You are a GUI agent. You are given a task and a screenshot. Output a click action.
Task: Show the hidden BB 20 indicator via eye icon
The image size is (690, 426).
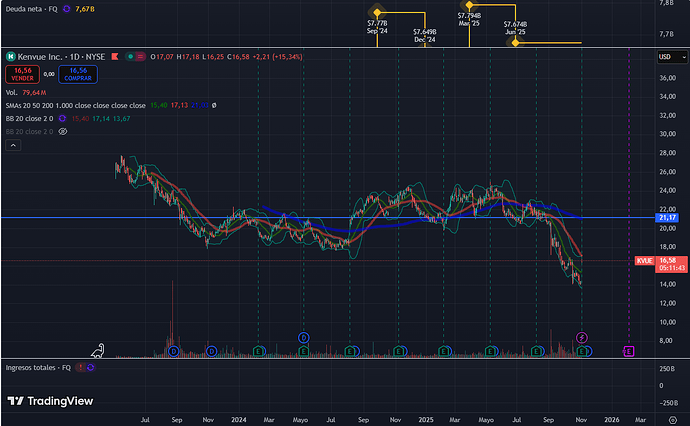(63, 131)
